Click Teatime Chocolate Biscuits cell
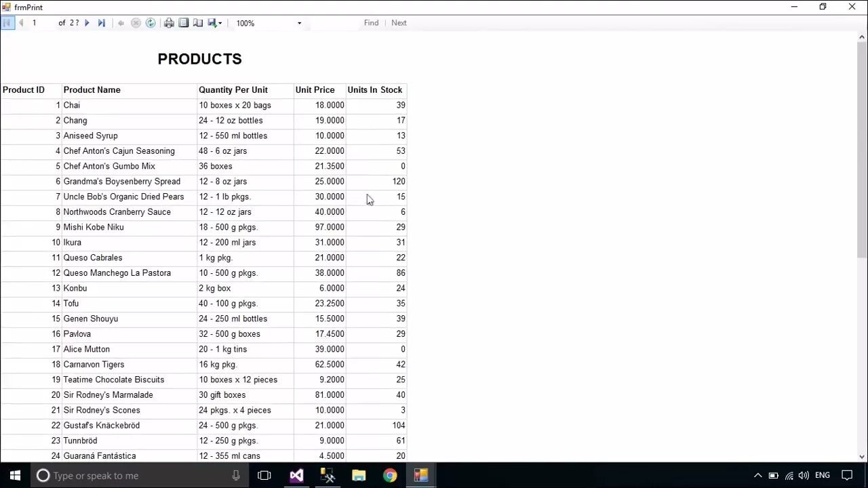The height and width of the screenshot is (488, 868). (129, 380)
